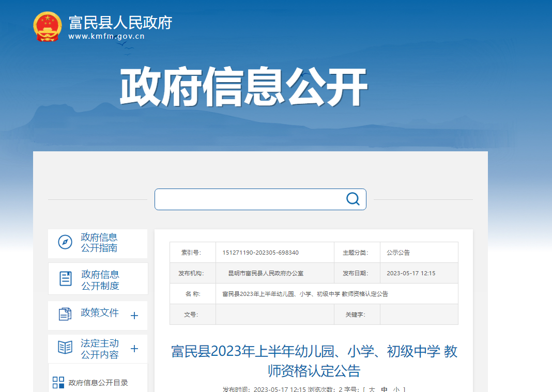Click the 富民县人民政府 site title
The height and width of the screenshot is (392, 552).
click(120, 22)
